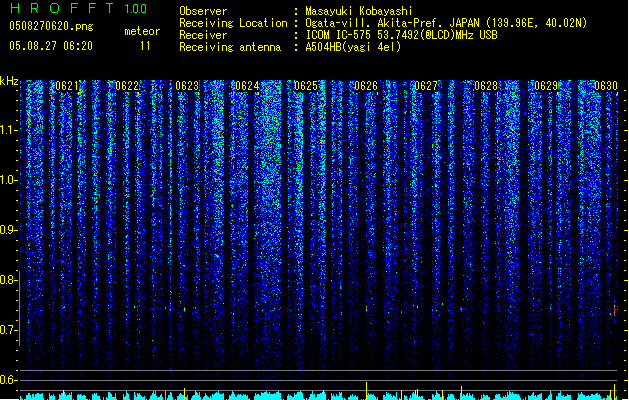
Task: Click the 'Observer' field label
Action: [203, 11]
